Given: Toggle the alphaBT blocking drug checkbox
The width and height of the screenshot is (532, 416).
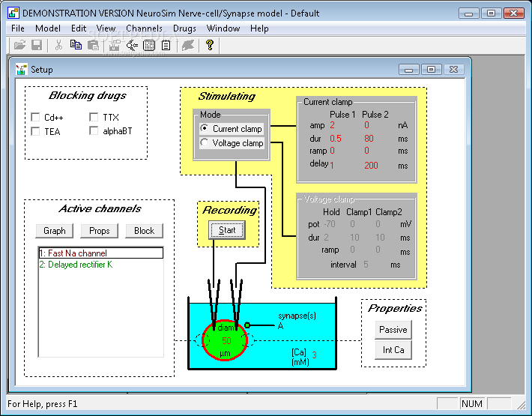Looking at the screenshot, I should click(94, 130).
